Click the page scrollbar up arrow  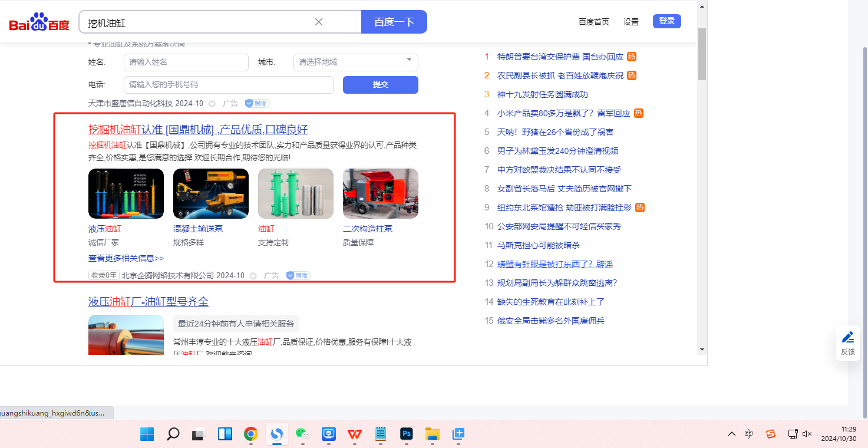(x=702, y=7)
